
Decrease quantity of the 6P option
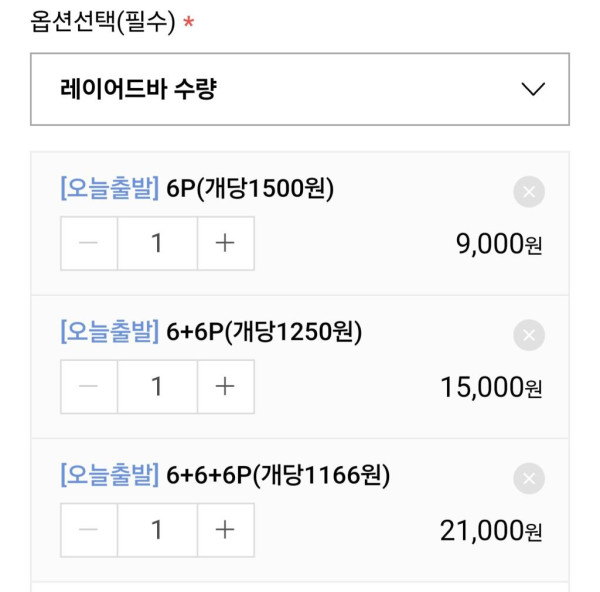(x=89, y=243)
